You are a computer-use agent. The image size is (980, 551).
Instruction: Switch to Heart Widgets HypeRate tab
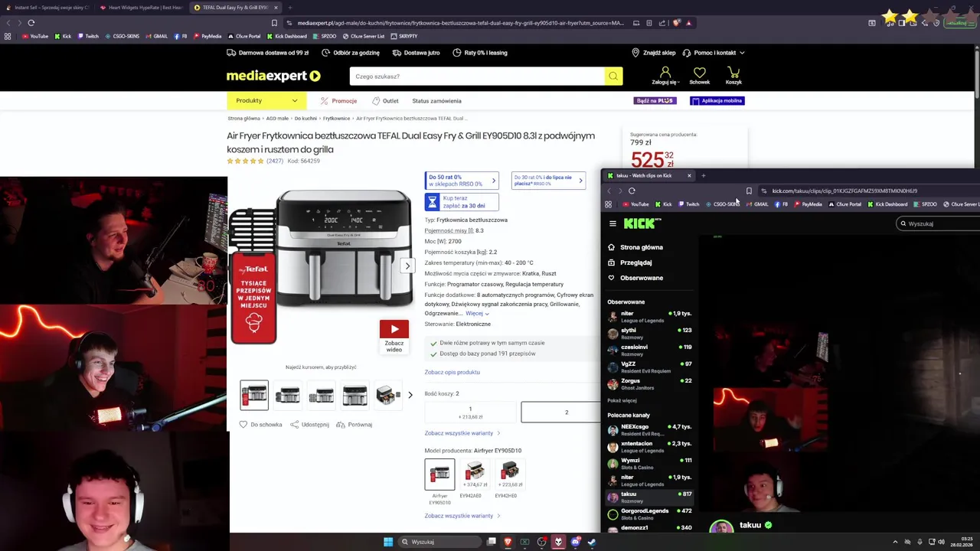[140, 8]
